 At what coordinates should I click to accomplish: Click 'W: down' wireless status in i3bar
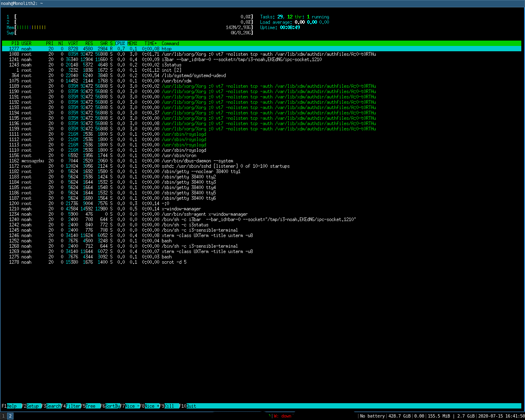(x=283, y=416)
